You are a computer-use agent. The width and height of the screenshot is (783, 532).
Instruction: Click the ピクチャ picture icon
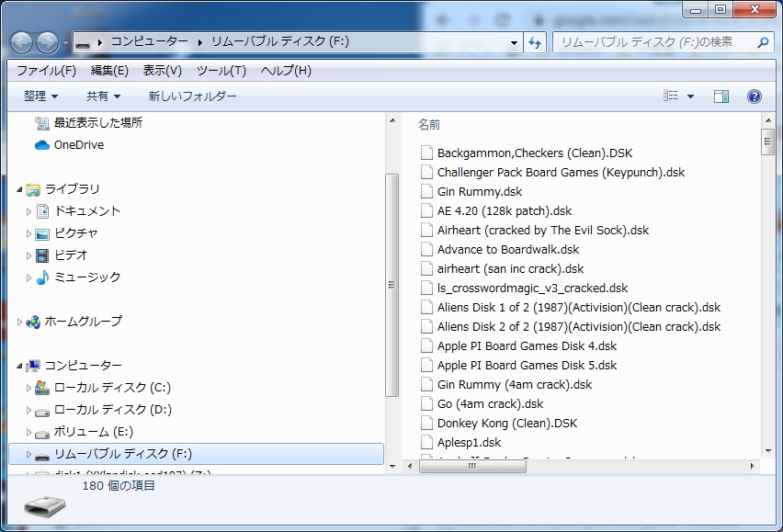pyautogui.click(x=42, y=233)
